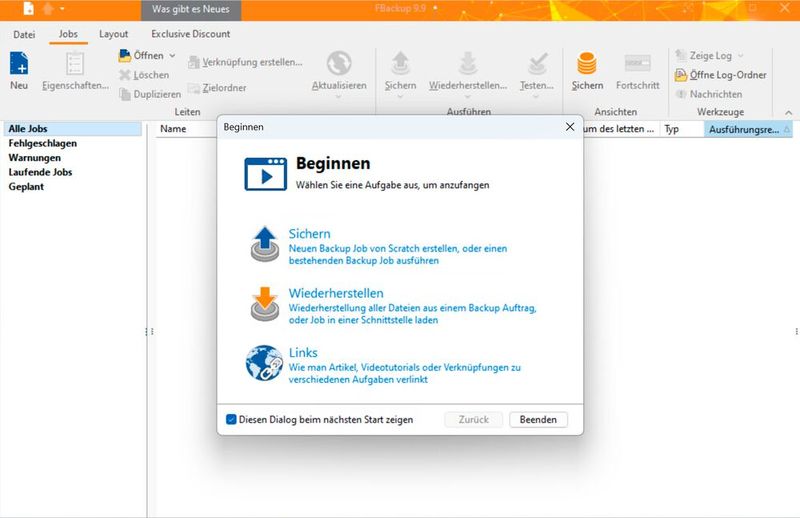This screenshot has height=518, width=800.
Task: Click 'Wiederherstellung aller Dateien' description text
Action: pyautogui.click(x=412, y=314)
